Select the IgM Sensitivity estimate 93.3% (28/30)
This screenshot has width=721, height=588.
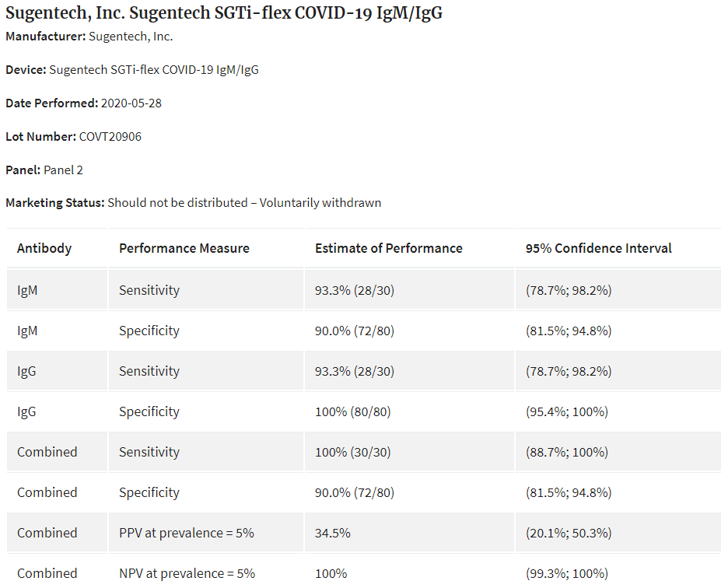tap(355, 291)
